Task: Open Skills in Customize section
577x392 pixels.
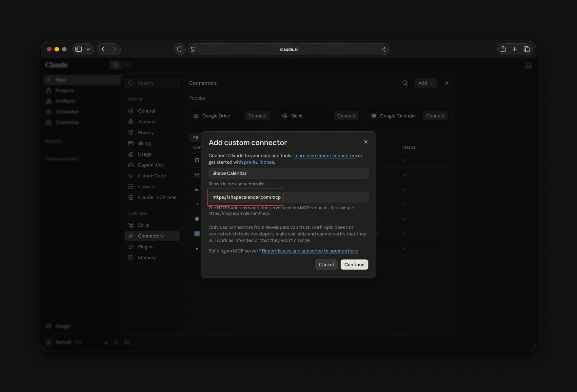Action: tap(152, 225)
